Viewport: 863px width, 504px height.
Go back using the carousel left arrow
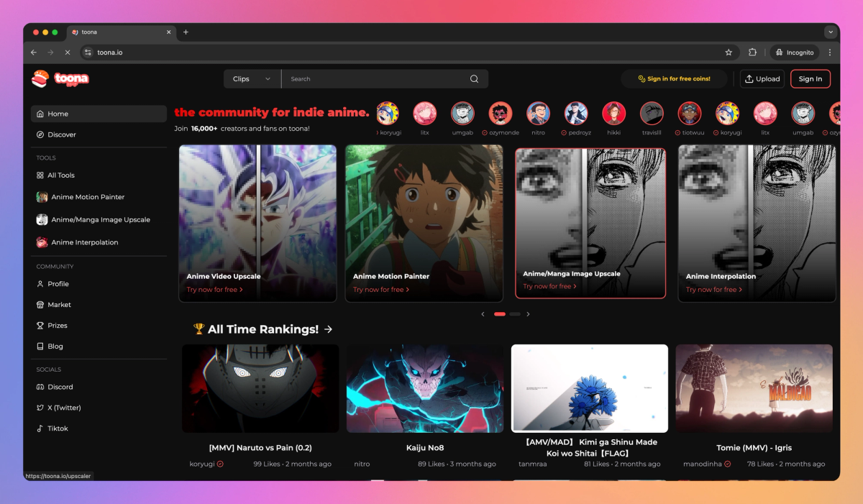483,314
